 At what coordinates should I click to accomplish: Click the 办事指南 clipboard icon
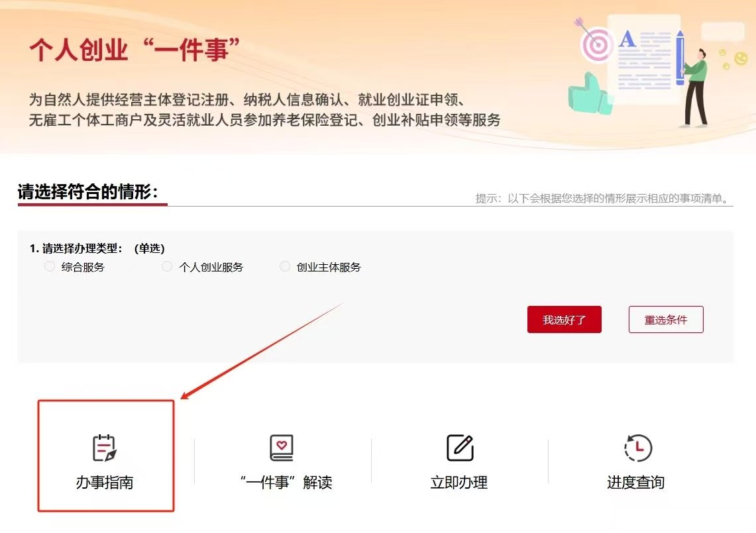tap(104, 448)
